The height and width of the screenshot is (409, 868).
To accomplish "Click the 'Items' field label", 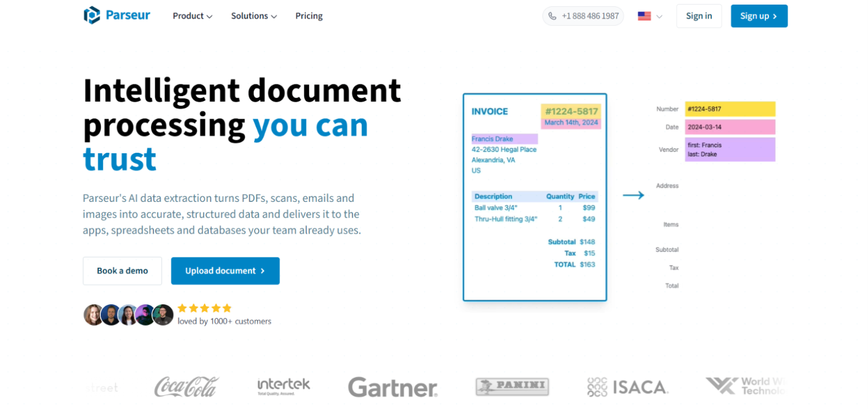I will (671, 224).
